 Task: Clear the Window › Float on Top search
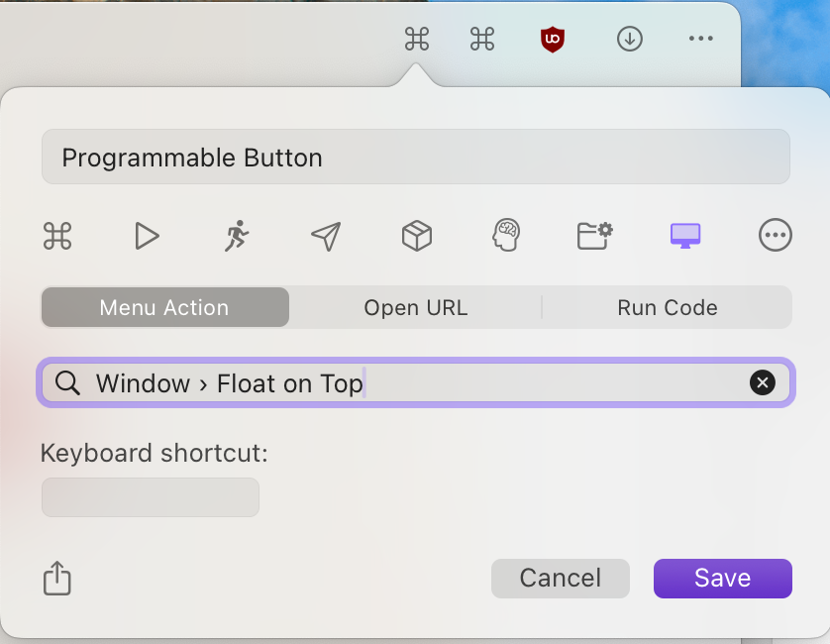(x=762, y=382)
